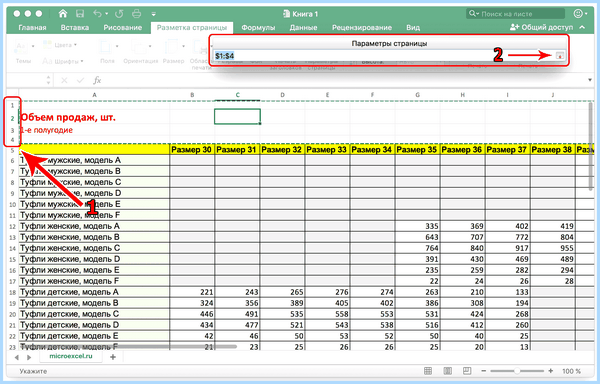Click cell with value 221
Image resolution: width=600 pixels, height=384 pixels.
(x=192, y=292)
